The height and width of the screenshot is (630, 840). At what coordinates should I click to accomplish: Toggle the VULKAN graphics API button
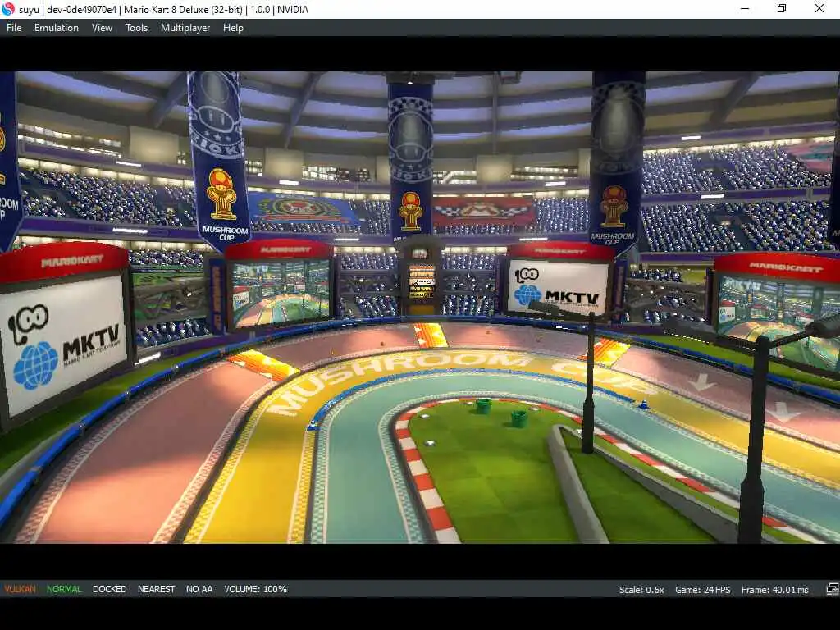pos(21,589)
